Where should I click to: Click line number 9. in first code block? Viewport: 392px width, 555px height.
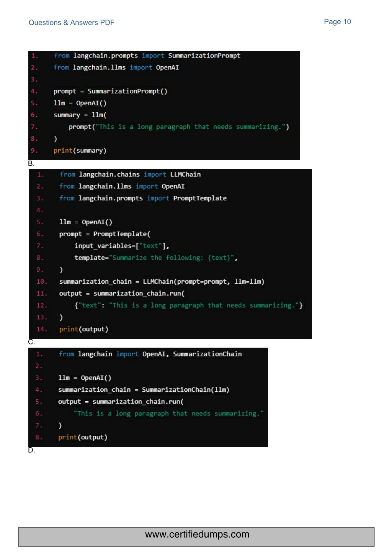[34, 151]
